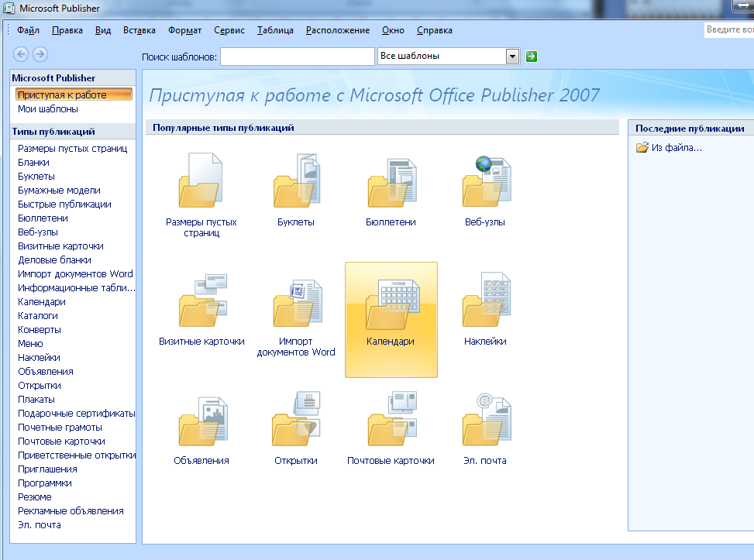Image resolution: width=754 pixels, height=560 pixels.
Task: Select Меню in publication types list
Action: (30, 344)
